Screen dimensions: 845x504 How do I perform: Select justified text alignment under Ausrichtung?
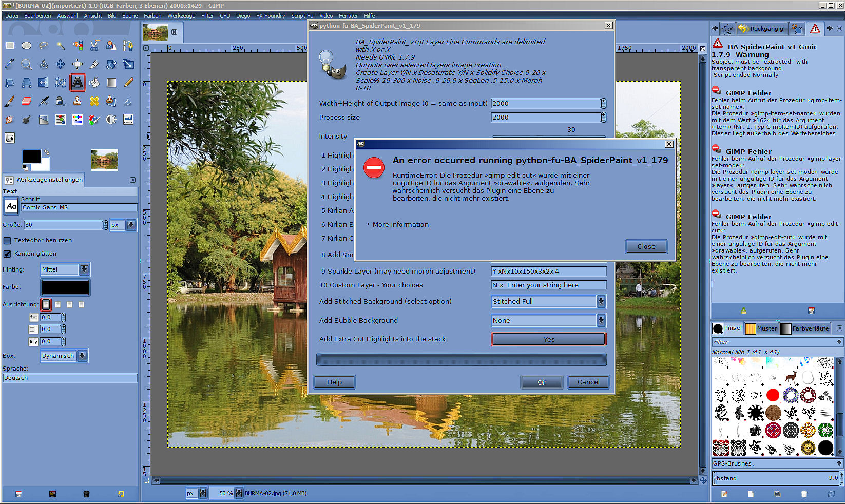tap(82, 304)
